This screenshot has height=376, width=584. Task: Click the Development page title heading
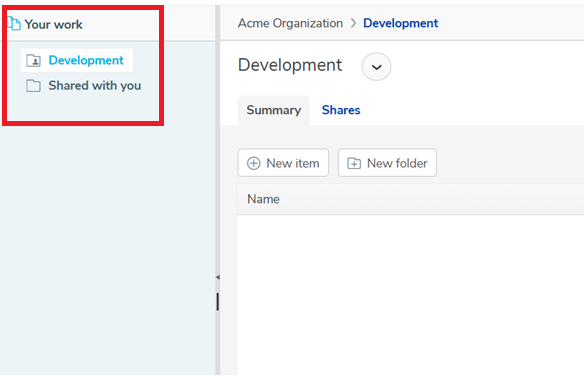(290, 65)
